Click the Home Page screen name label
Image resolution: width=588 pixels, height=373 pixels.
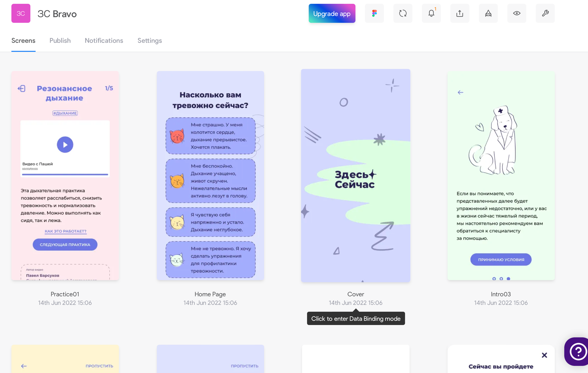click(x=210, y=294)
